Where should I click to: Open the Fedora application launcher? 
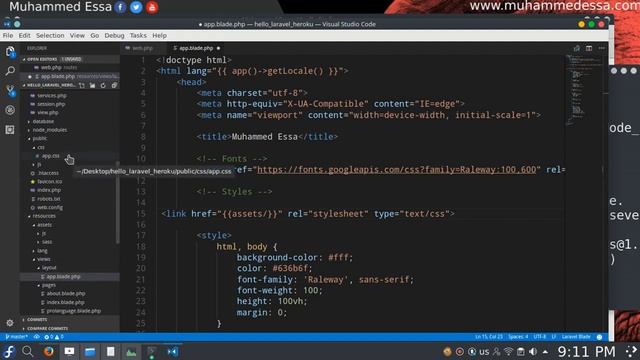(x=9, y=351)
